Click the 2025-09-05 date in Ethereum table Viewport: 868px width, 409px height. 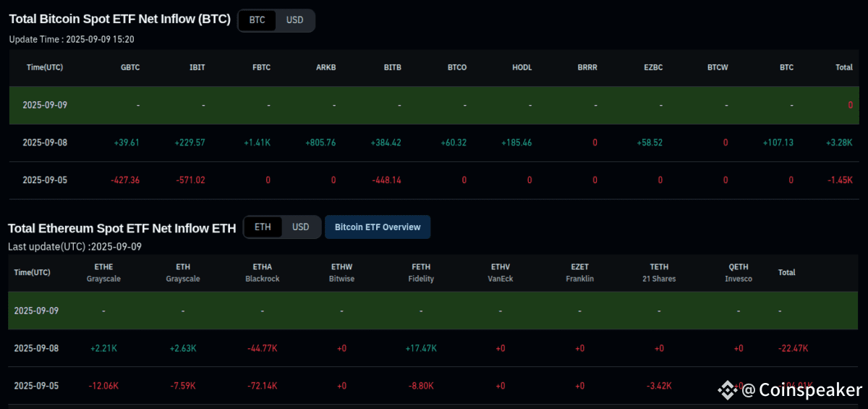pyautogui.click(x=36, y=386)
